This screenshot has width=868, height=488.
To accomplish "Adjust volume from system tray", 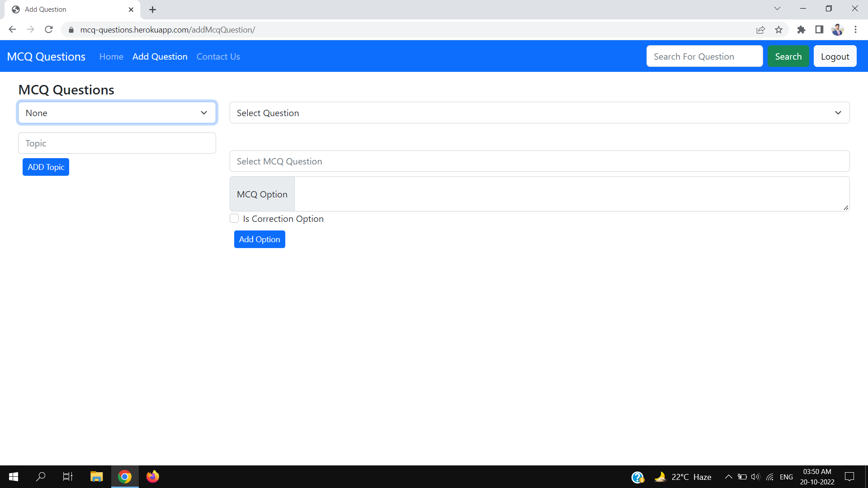I will (756, 477).
